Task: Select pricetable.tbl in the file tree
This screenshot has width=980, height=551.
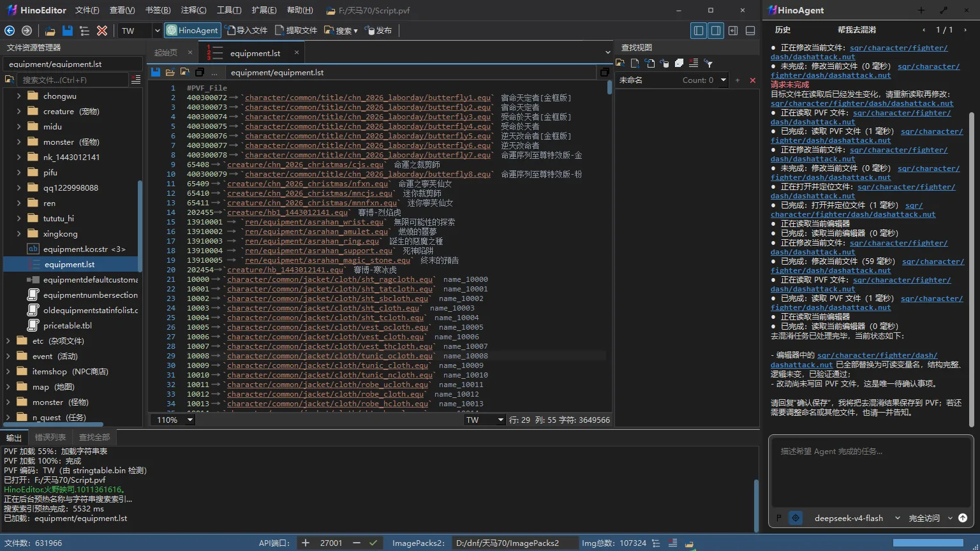Action: tap(68, 325)
